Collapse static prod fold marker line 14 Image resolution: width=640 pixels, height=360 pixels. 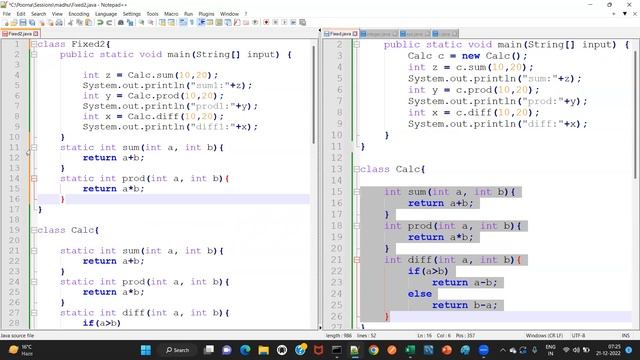tap(34, 178)
